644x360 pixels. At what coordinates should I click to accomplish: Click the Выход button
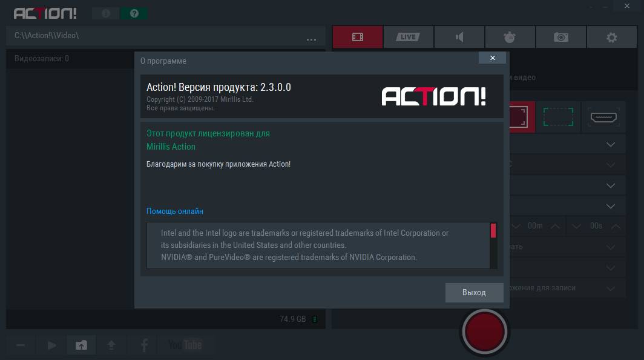point(475,293)
